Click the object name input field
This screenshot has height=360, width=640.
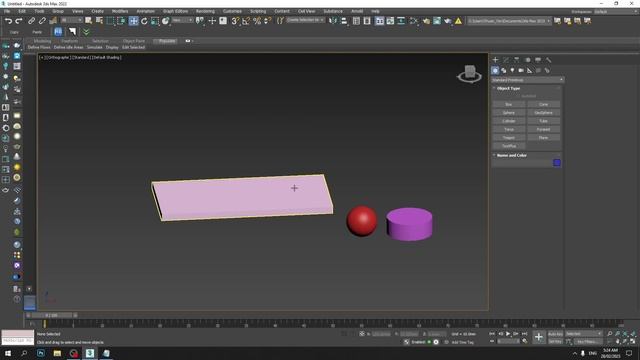coord(522,163)
